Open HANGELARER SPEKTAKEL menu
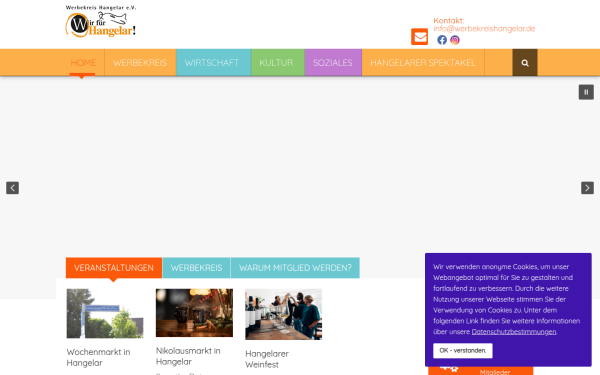This screenshot has width=600, height=375. [x=423, y=62]
